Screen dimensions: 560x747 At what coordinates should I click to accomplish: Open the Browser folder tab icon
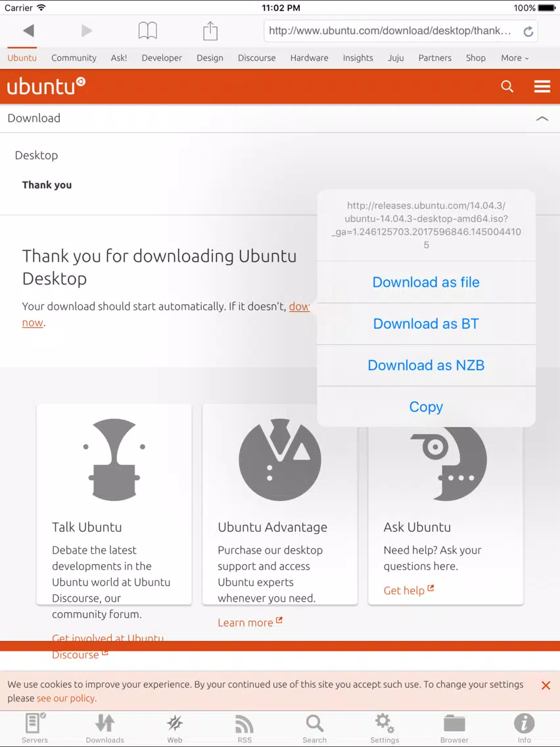454,727
